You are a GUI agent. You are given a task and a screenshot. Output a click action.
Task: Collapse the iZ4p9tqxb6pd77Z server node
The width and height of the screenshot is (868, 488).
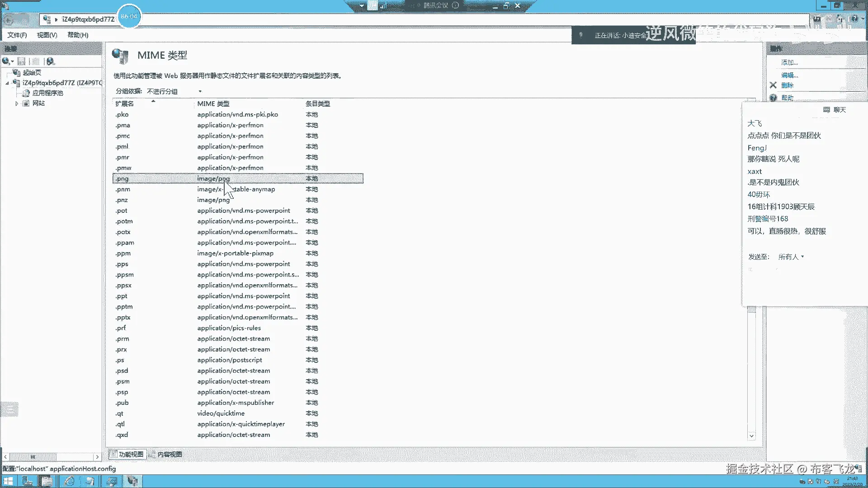pos(7,83)
